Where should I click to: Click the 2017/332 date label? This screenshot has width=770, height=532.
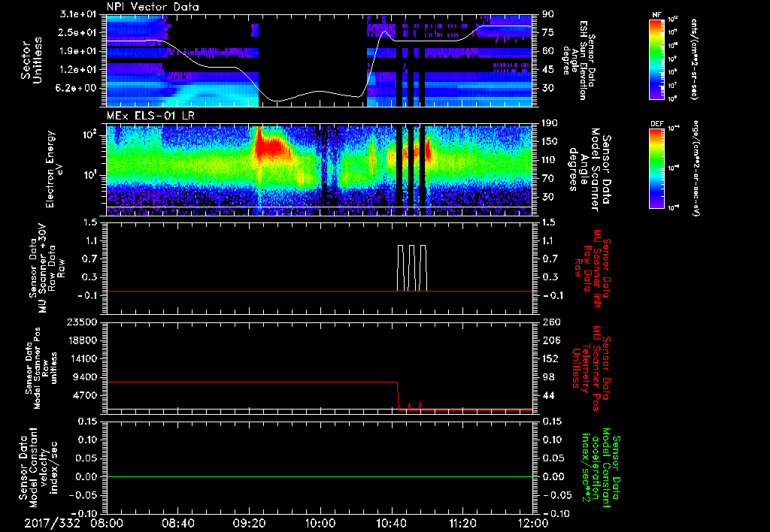pos(52,523)
